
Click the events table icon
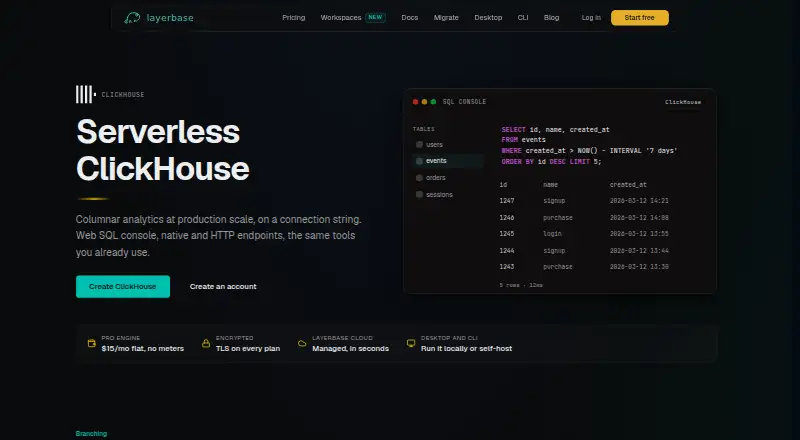click(x=419, y=161)
